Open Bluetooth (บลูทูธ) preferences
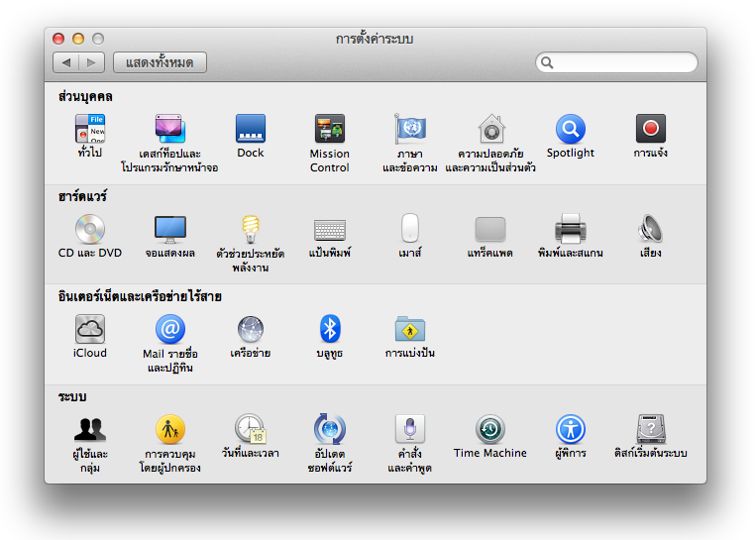The height and width of the screenshot is (540, 756). tap(330, 329)
